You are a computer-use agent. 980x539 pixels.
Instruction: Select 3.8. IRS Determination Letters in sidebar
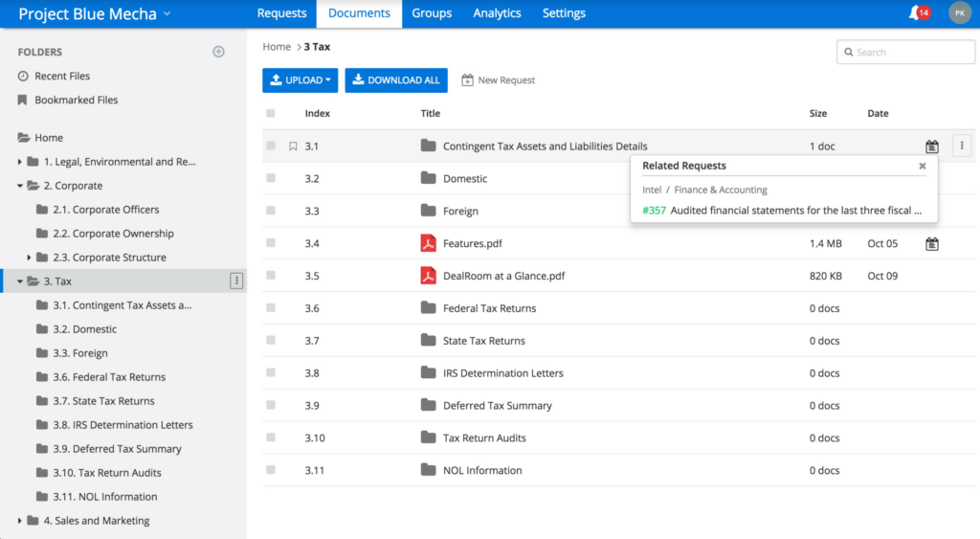[122, 424]
